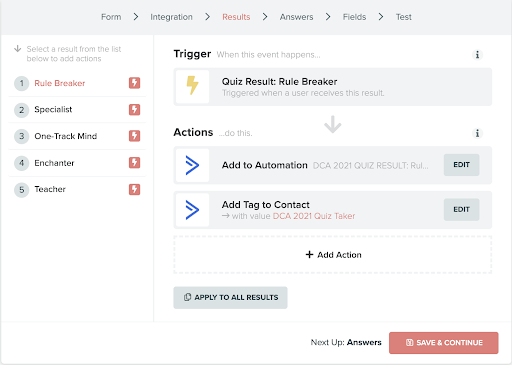Select the Rule Breaker result
Viewport: 512px width, 365px height.
[x=77, y=83]
